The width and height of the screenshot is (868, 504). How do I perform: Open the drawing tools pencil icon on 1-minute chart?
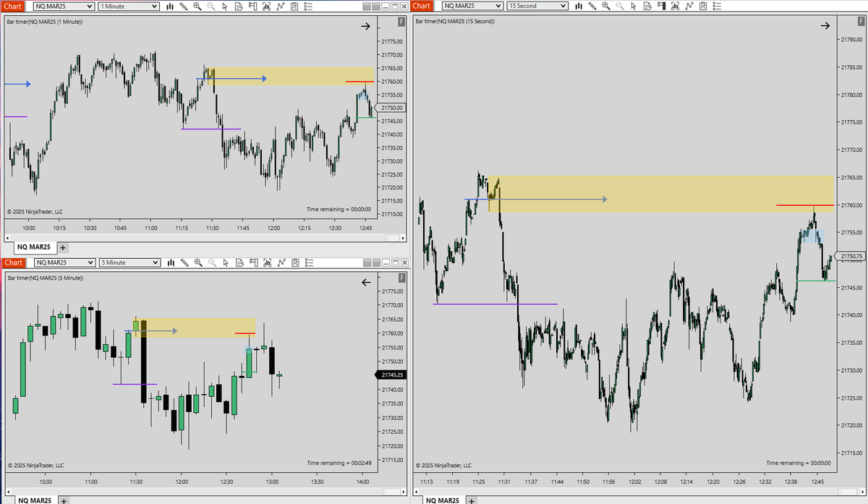[x=184, y=6]
